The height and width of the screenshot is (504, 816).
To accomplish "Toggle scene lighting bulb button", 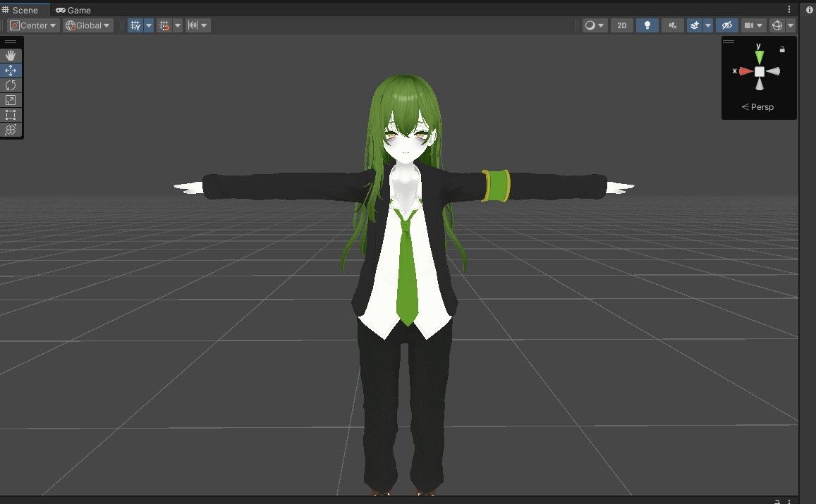I will click(647, 25).
